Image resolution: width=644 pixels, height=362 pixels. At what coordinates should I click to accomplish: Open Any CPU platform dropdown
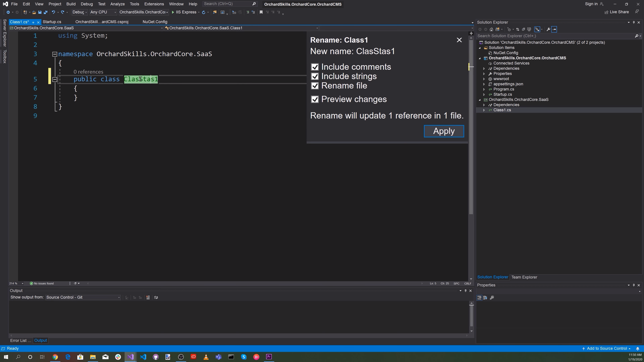[103, 12]
